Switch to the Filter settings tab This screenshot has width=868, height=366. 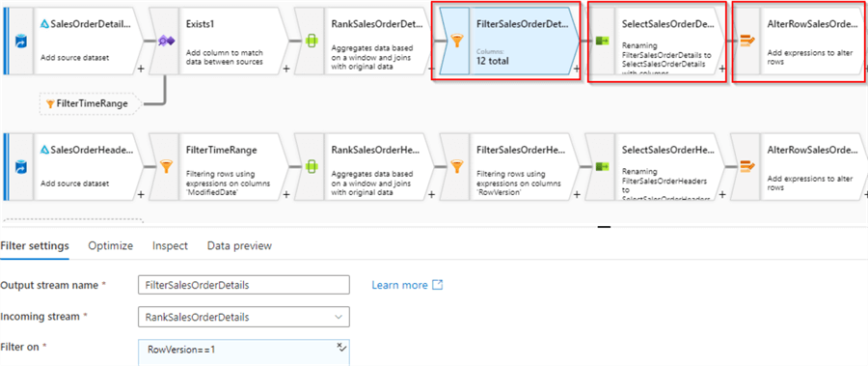[x=35, y=245]
